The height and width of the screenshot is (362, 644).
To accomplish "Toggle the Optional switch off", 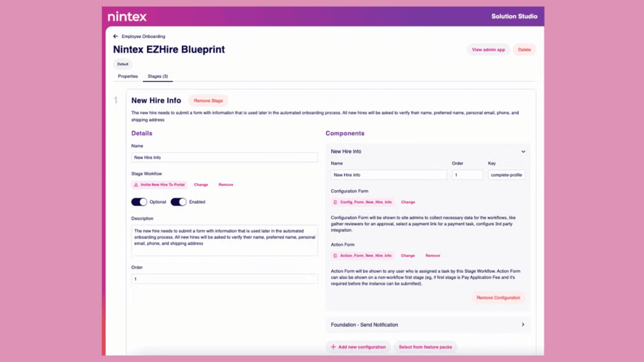I will pos(139,202).
